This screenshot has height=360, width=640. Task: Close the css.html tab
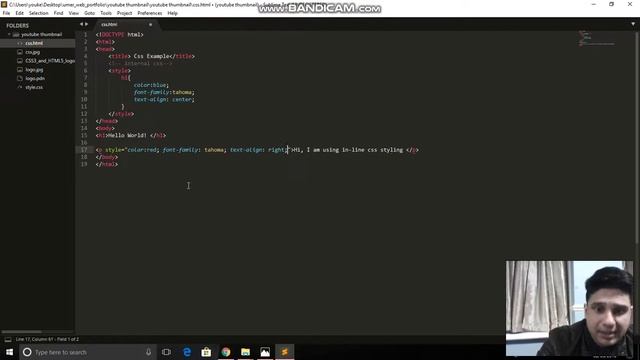[x=150, y=24]
